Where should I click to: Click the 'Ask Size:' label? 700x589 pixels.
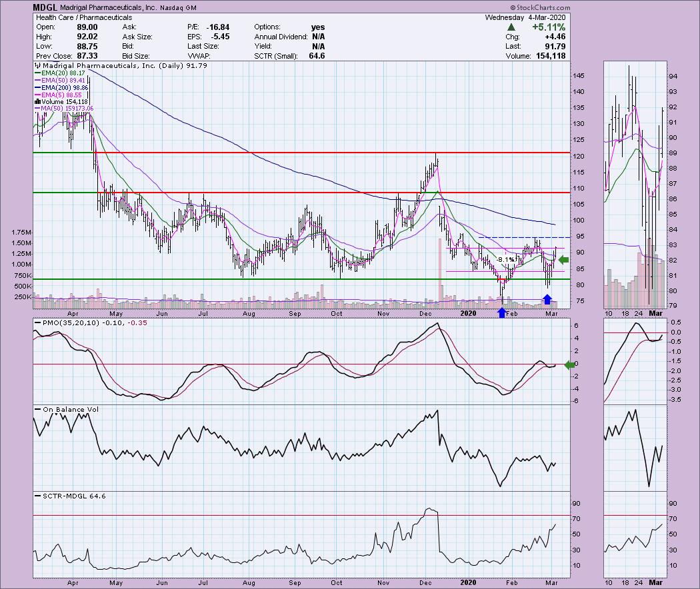pos(137,37)
